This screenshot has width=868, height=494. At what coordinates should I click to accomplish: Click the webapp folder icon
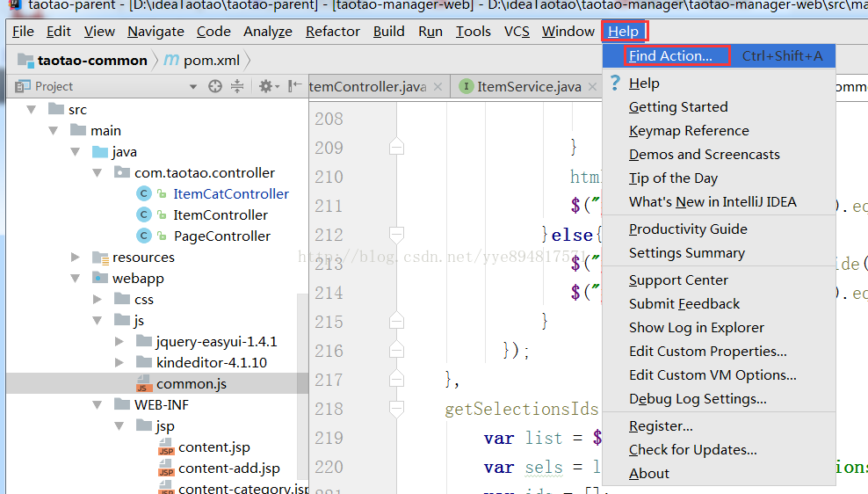click(x=100, y=278)
